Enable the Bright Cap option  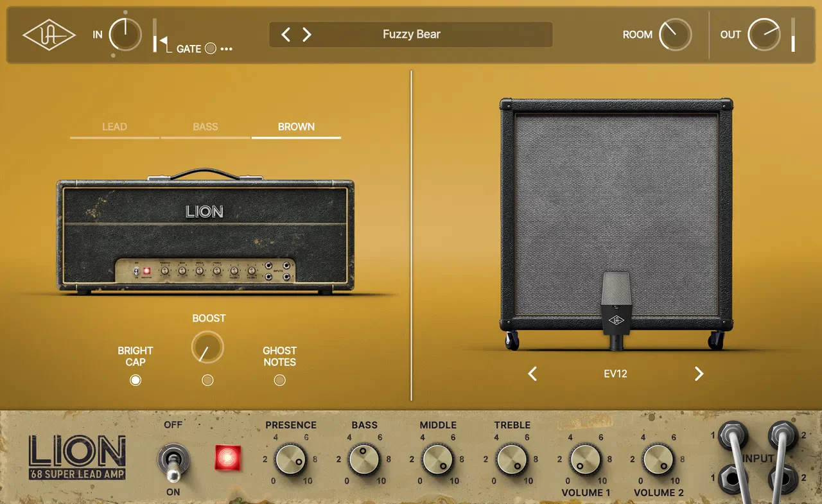pos(136,380)
